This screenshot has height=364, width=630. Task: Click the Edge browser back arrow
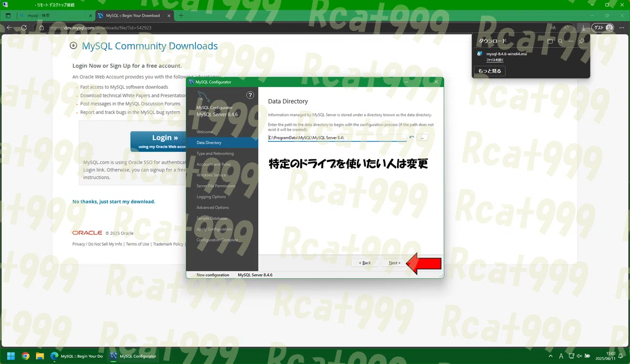point(9,28)
